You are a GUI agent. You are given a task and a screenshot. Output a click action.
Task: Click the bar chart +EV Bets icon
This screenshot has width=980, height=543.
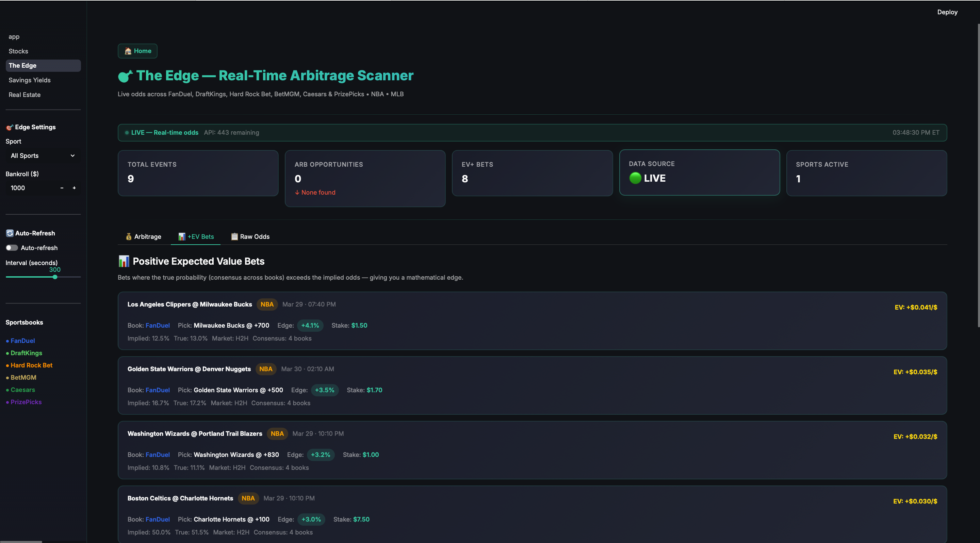tap(182, 236)
